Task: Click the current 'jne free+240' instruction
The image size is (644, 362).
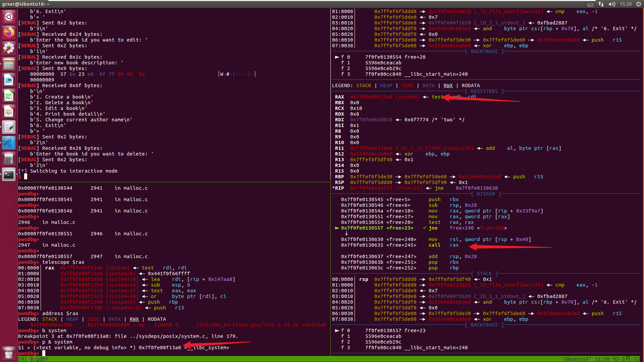Action: click(424, 228)
